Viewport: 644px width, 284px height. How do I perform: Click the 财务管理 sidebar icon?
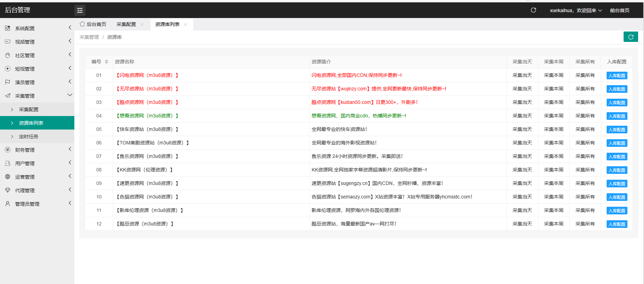coord(8,150)
